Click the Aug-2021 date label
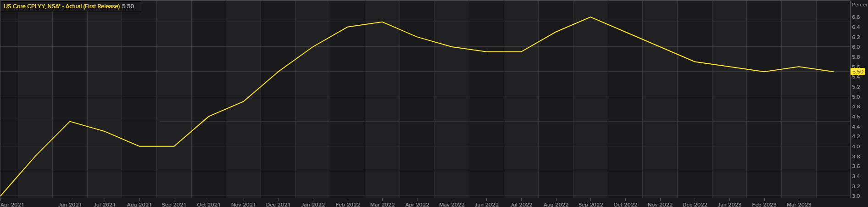The image size is (868, 207). pyautogui.click(x=139, y=205)
